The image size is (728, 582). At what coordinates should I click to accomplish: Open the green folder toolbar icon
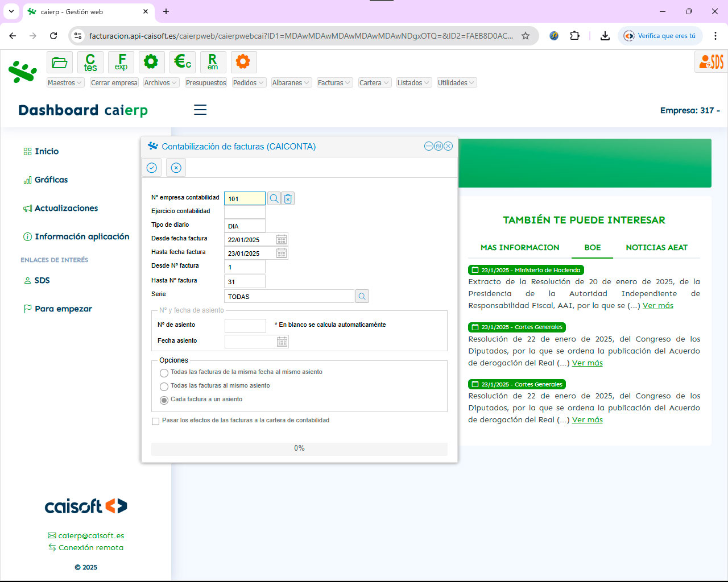[x=60, y=62]
